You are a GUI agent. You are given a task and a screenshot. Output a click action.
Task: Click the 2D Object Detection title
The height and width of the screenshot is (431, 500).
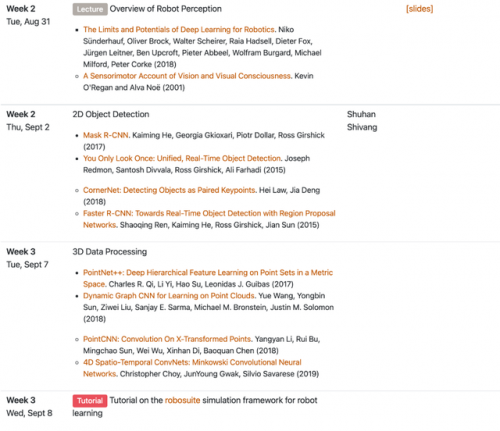[111, 114]
